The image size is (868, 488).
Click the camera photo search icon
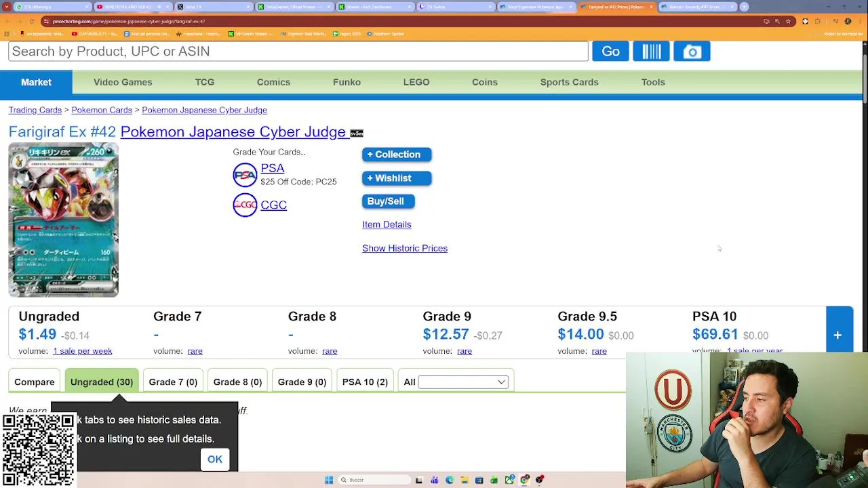(692, 52)
